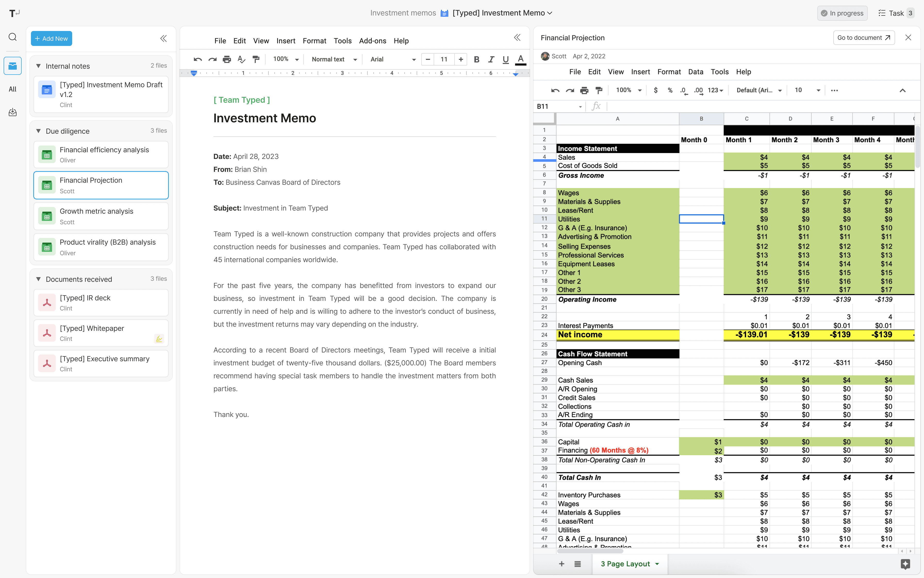Open the [Typed] Whitepaper file
The height and width of the screenshot is (578, 924).
(101, 333)
